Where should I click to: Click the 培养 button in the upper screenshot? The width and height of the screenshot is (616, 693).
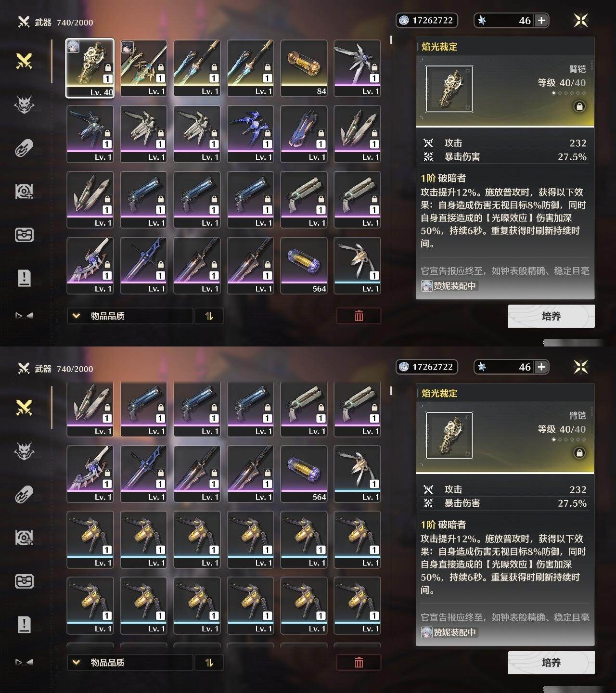[x=551, y=316]
